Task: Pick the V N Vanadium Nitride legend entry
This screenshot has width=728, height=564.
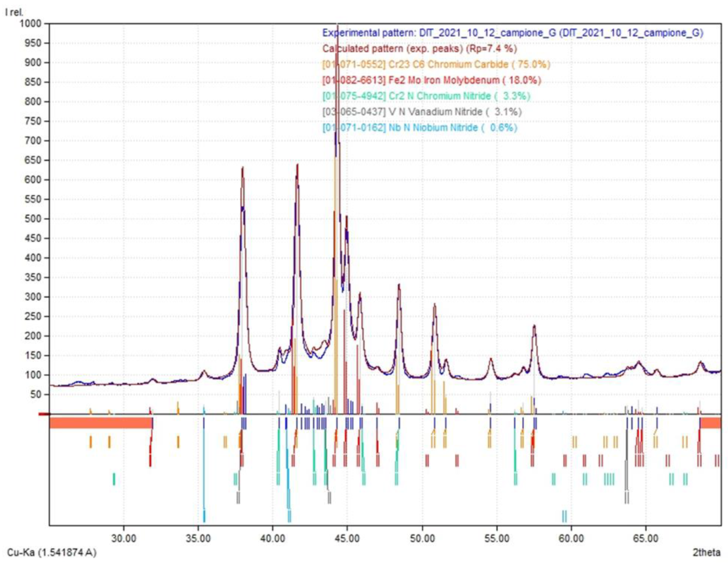Action: point(421,112)
